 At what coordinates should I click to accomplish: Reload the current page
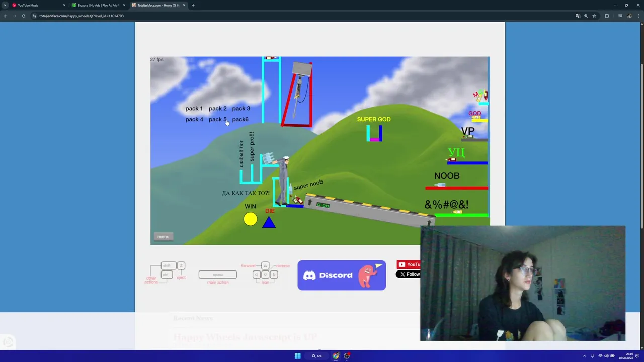pyautogui.click(x=23, y=16)
